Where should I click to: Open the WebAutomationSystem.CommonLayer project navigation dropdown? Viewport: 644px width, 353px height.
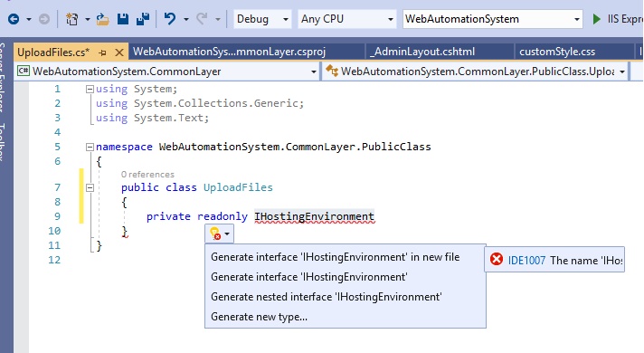click(166, 72)
